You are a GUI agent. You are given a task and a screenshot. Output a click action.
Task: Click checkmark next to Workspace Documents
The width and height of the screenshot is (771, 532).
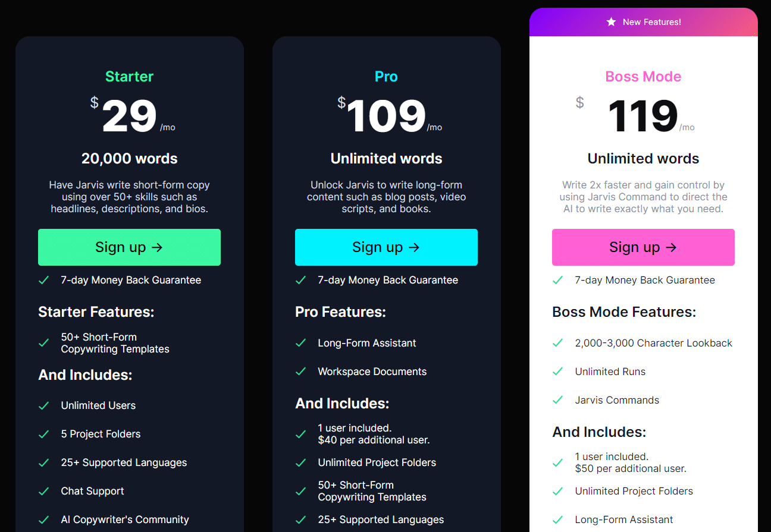click(300, 372)
